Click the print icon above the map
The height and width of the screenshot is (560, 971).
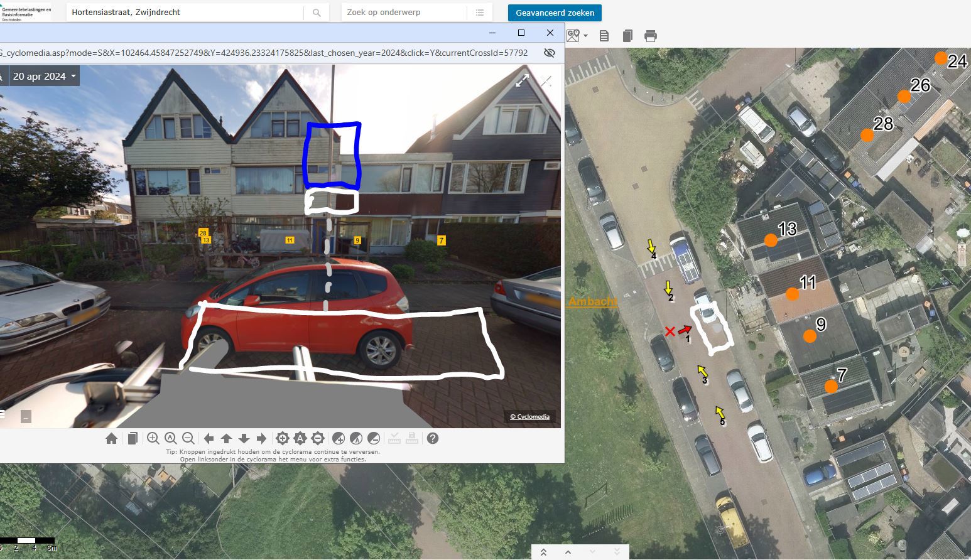click(x=651, y=36)
